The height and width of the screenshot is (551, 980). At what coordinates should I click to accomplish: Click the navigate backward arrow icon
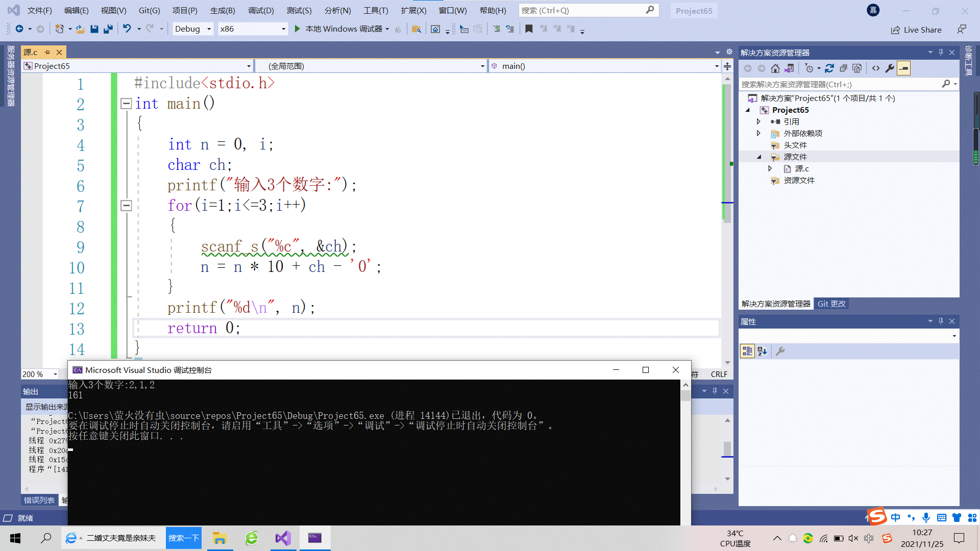point(19,29)
